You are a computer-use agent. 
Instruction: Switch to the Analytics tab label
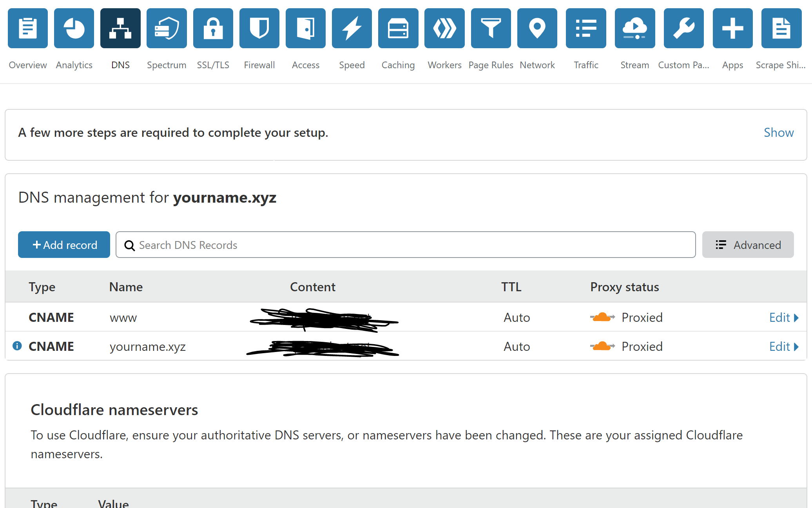[x=74, y=65]
